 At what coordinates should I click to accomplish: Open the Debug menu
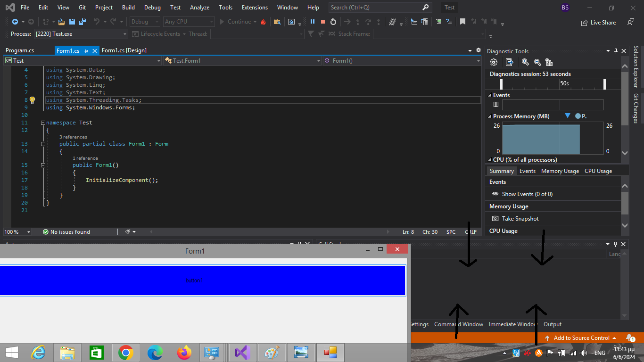coord(152,8)
